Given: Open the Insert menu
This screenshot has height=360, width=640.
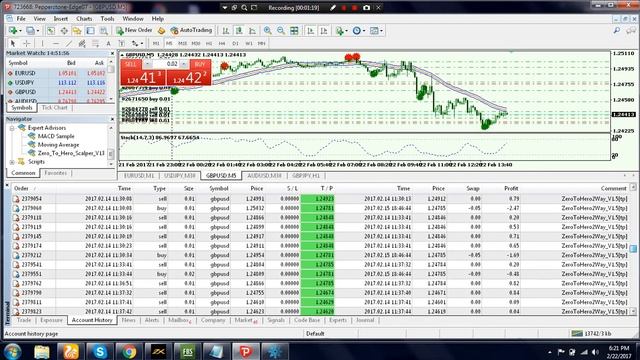Looking at the screenshot, I should [x=60, y=19].
